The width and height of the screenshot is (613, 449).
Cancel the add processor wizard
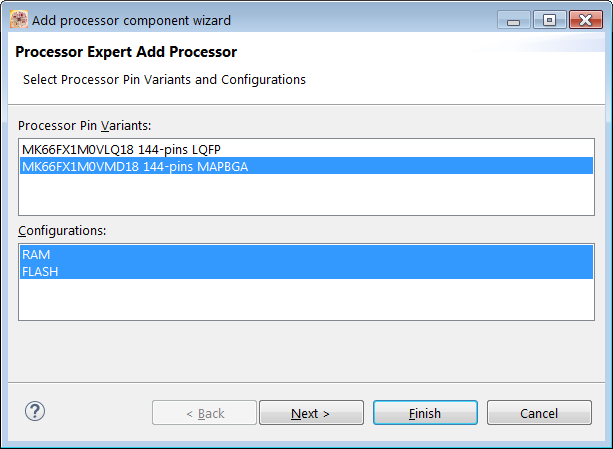[539, 413]
